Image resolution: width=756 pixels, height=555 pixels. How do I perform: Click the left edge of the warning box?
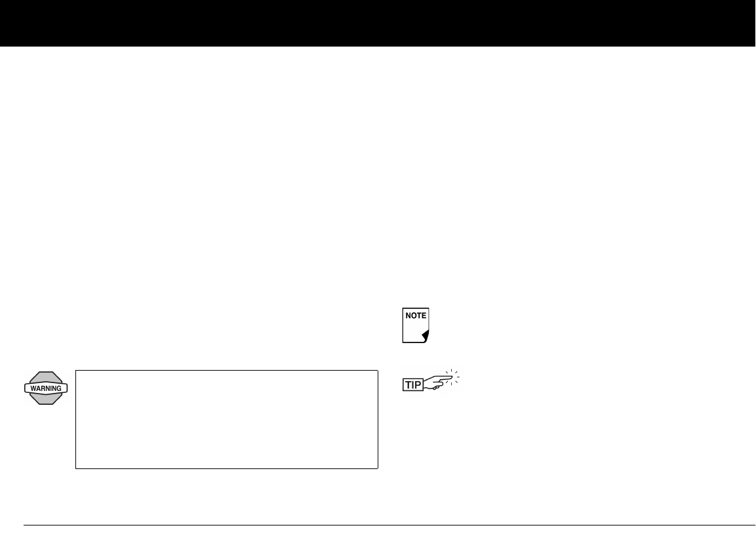[x=76, y=419]
